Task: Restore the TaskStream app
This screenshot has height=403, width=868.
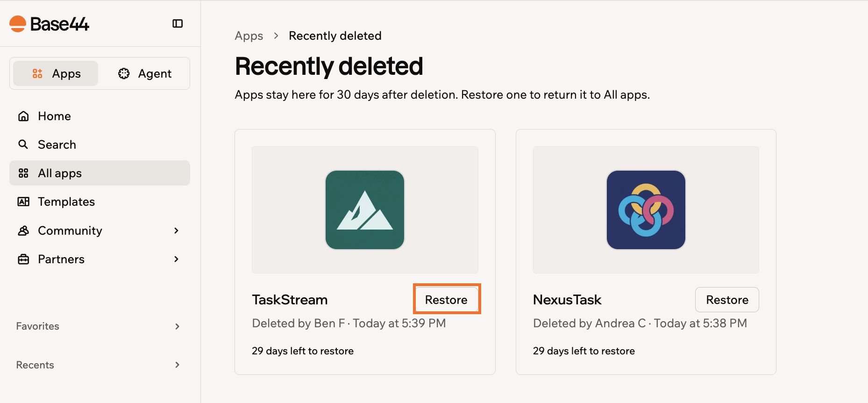Action: point(446,300)
